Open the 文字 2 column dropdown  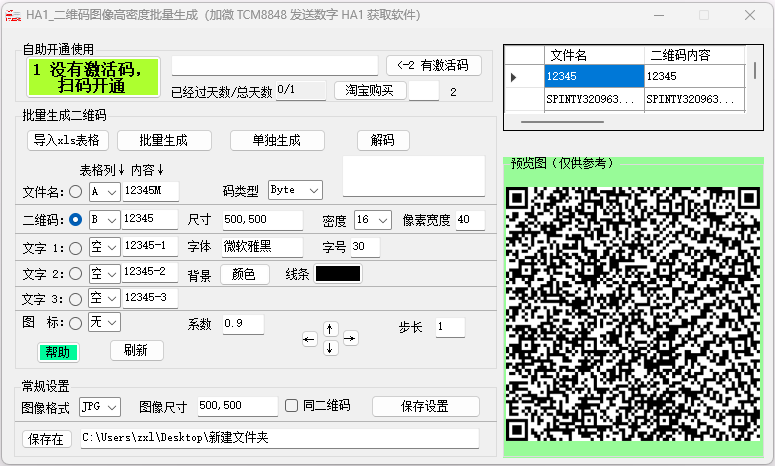(104, 273)
